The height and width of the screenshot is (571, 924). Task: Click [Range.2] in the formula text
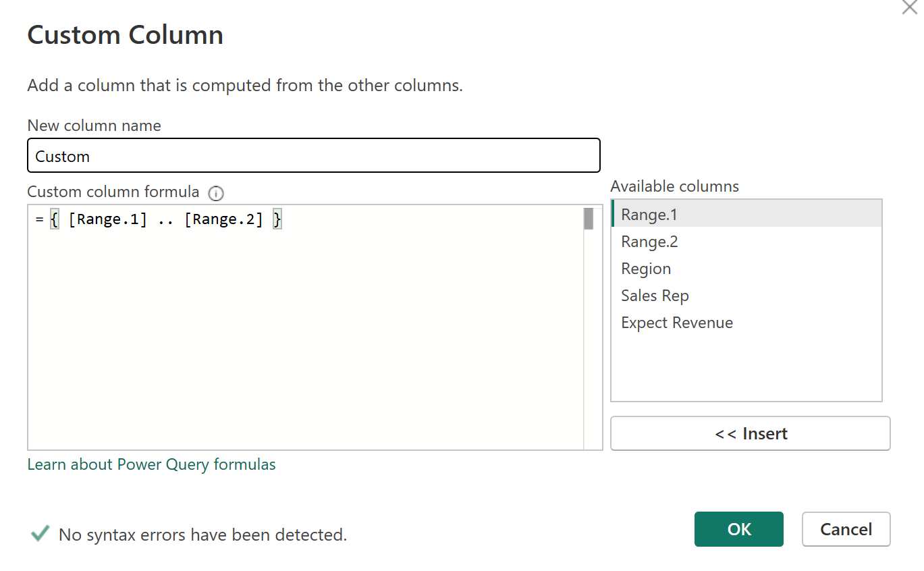(x=223, y=220)
